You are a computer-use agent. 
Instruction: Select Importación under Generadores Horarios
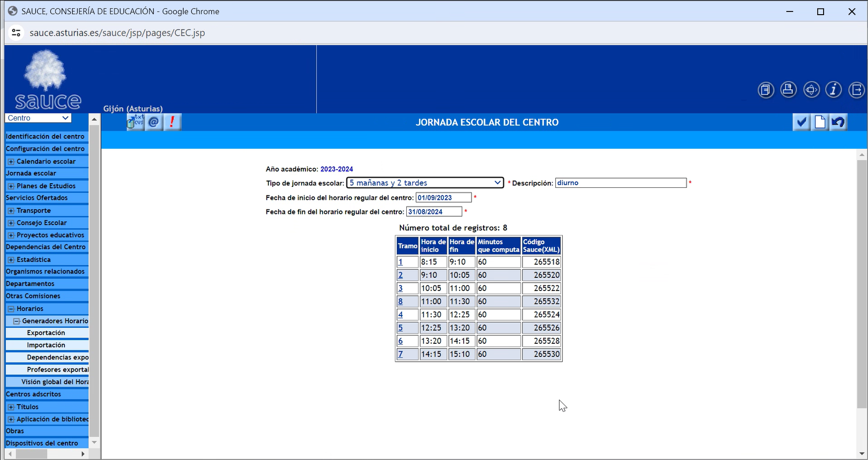[x=46, y=345]
